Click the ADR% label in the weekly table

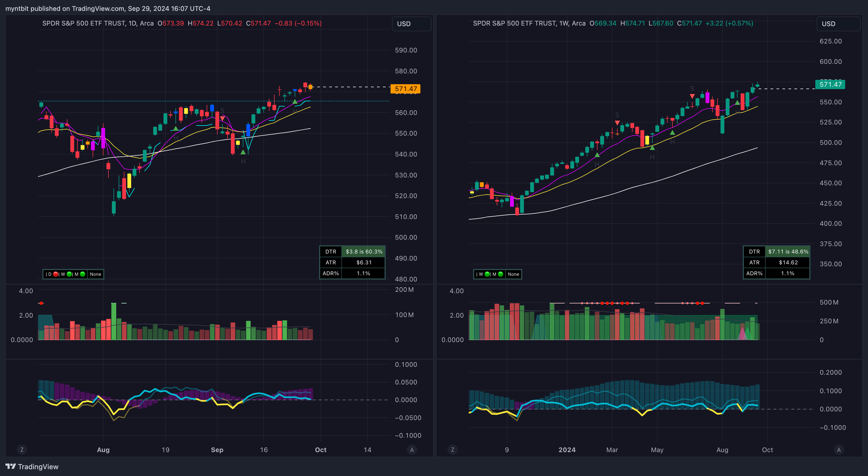754,273
